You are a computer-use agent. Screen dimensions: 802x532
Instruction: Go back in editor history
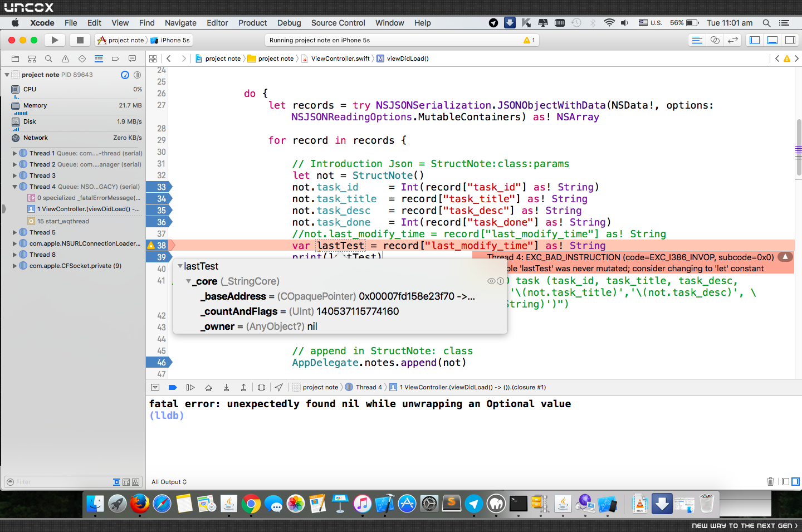click(x=168, y=58)
